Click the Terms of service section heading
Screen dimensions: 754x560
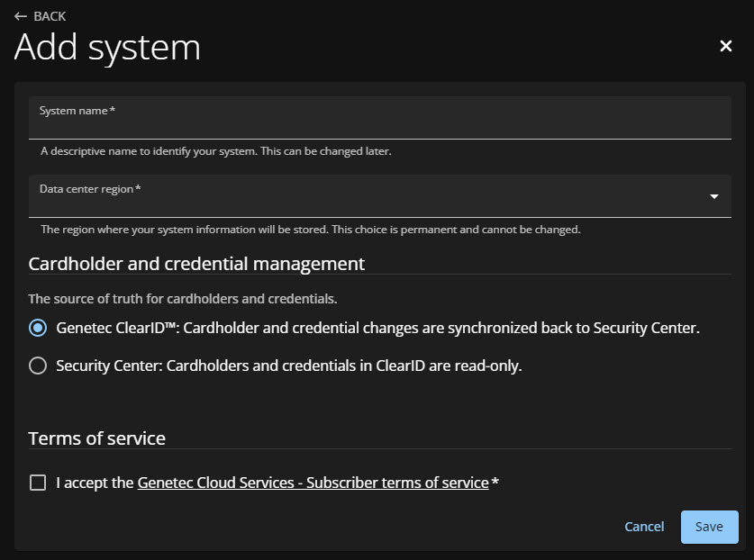[97, 438]
